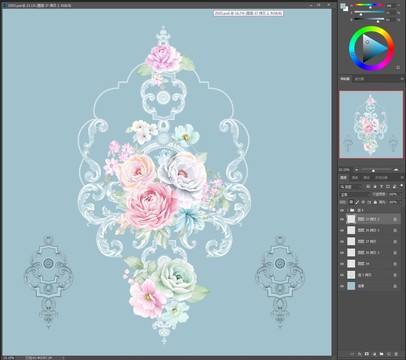
Task: Toggle lock position icon
Action: [363, 202]
